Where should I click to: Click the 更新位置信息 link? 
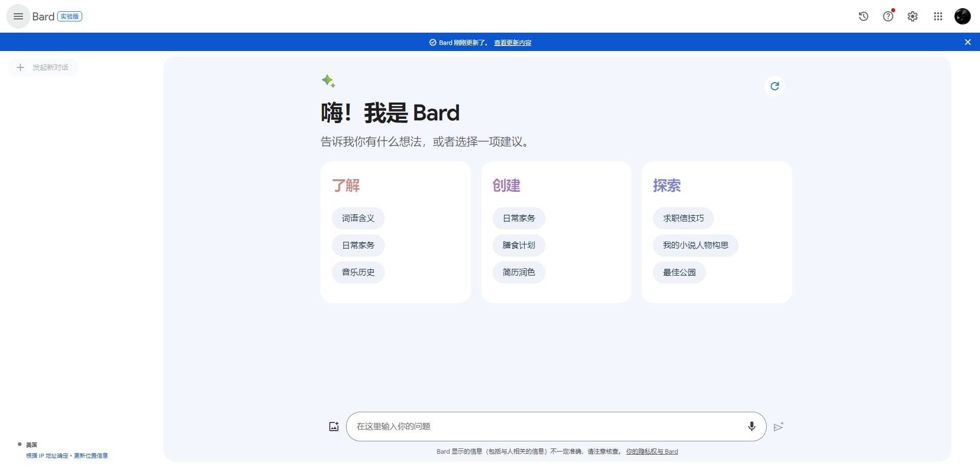point(91,456)
